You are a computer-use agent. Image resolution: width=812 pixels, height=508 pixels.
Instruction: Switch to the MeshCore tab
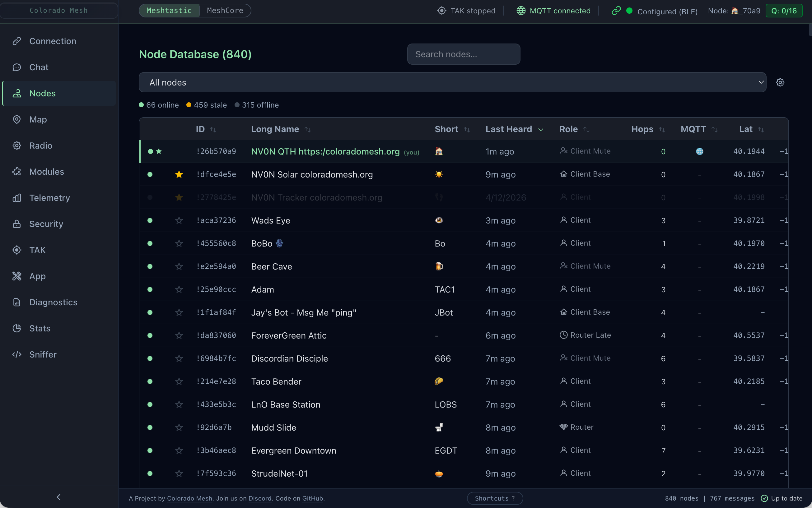point(225,11)
